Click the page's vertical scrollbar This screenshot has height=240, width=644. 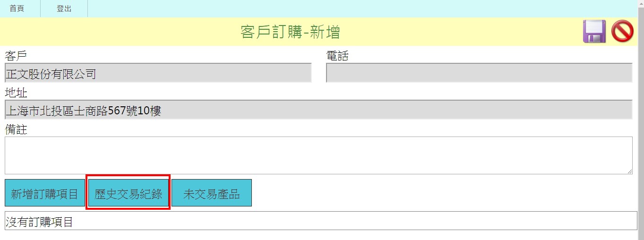641,120
